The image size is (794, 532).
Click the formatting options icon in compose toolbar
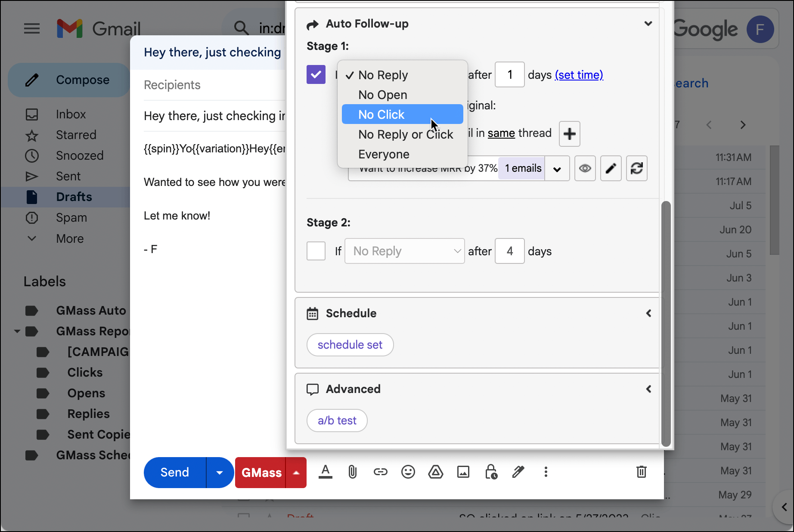(x=326, y=472)
